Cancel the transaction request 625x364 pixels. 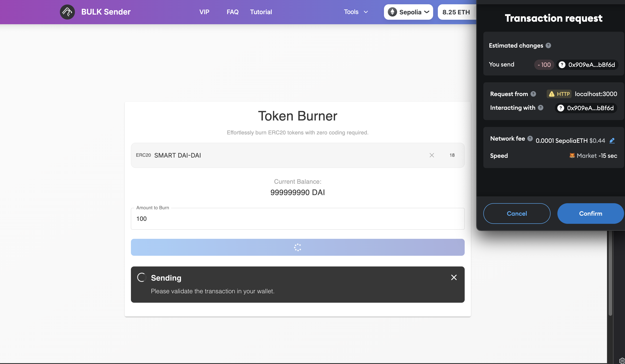coord(517,213)
